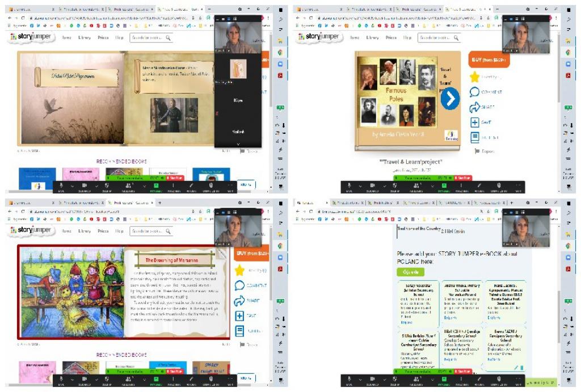This screenshot has height=392, width=581.
Task: Open arrow next to Participants in Famous Poles screenshot
Action: [433, 186]
